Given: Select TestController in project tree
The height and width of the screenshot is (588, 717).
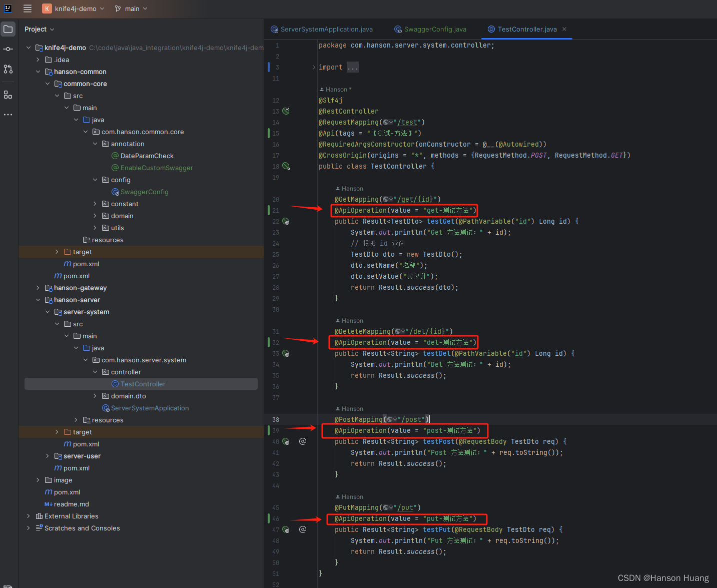Looking at the screenshot, I should click(x=141, y=384).
